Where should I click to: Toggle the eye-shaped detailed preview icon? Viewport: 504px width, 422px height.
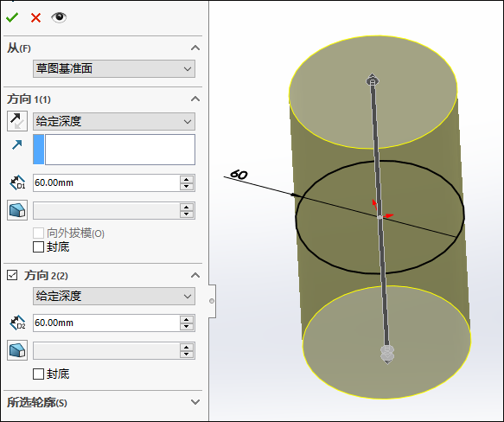[59, 17]
